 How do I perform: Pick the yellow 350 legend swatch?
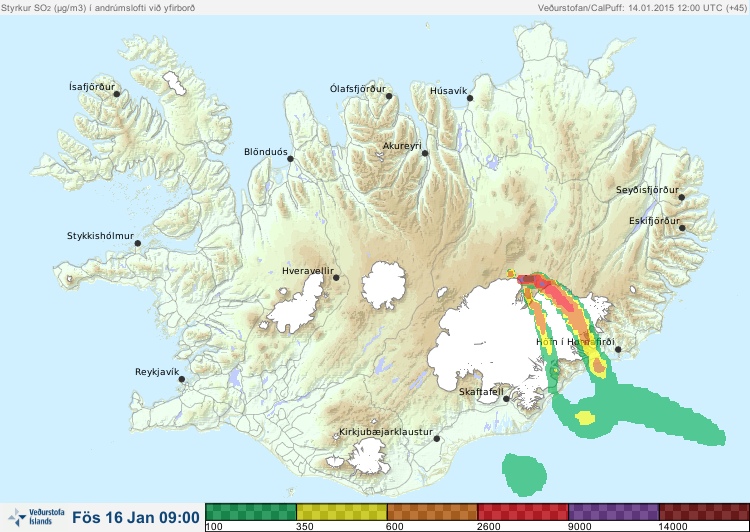(x=342, y=512)
